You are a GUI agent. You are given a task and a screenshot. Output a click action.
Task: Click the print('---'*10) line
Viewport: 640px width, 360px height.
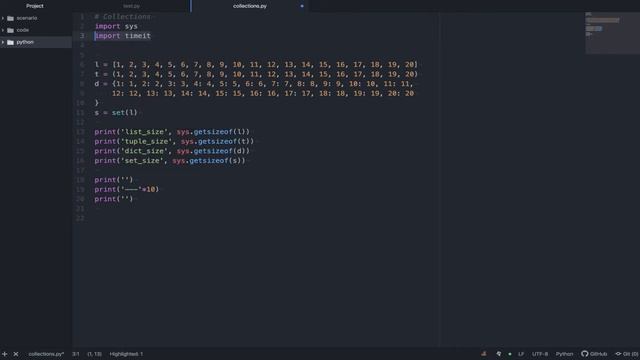127,189
